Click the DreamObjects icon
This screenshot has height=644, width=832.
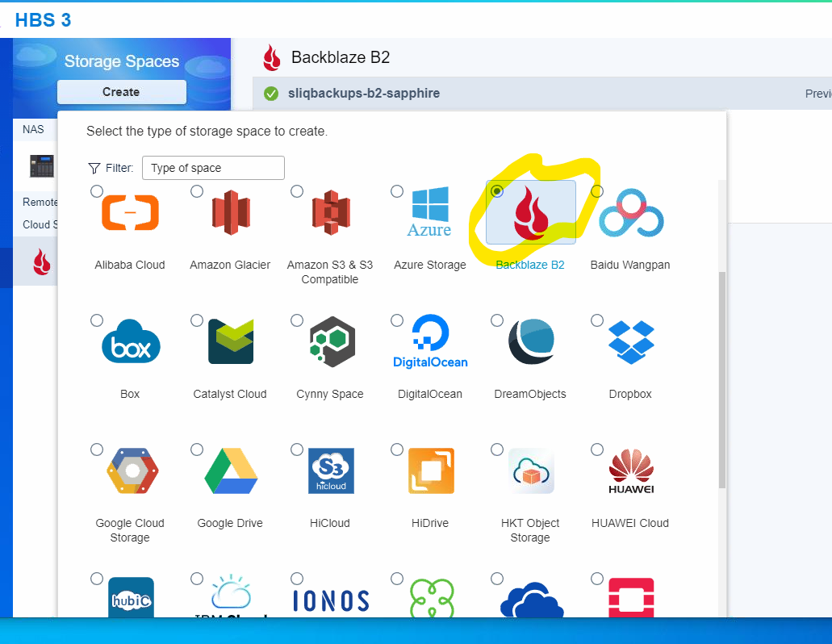pyautogui.click(x=531, y=341)
